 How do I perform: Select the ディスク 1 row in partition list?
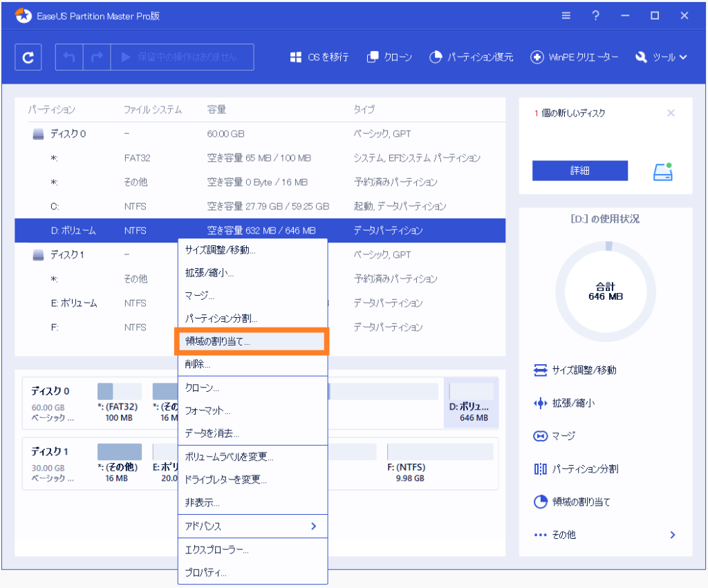click(260, 255)
